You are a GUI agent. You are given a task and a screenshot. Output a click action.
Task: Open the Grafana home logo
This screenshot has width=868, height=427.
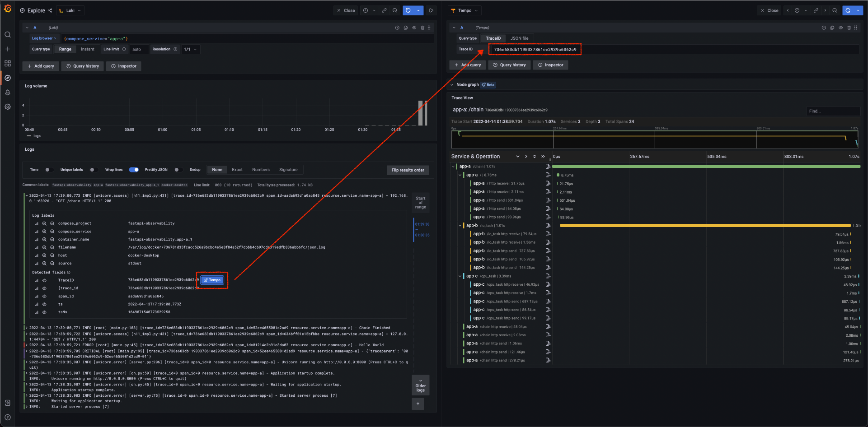[8, 8]
